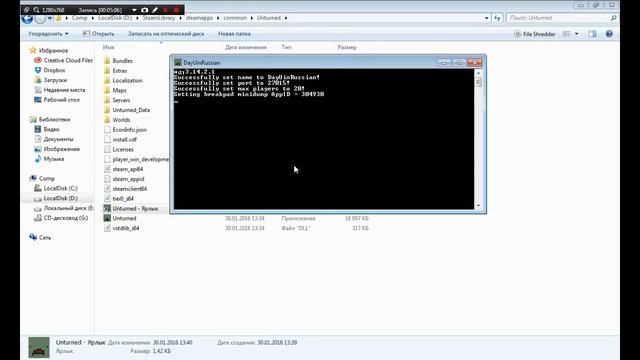Click the scroll down arrow in DayUinRussian console
640x360 pixels.
click(478, 206)
